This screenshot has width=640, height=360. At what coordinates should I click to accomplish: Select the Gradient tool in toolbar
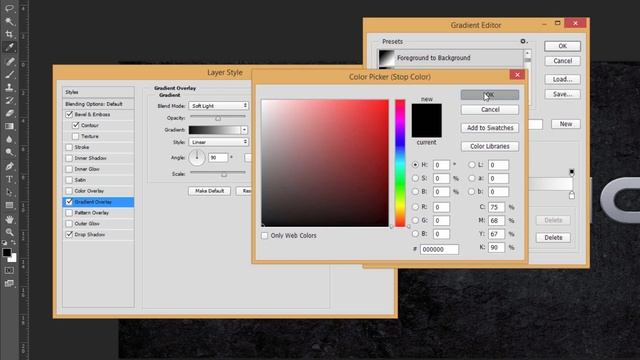(x=9, y=127)
